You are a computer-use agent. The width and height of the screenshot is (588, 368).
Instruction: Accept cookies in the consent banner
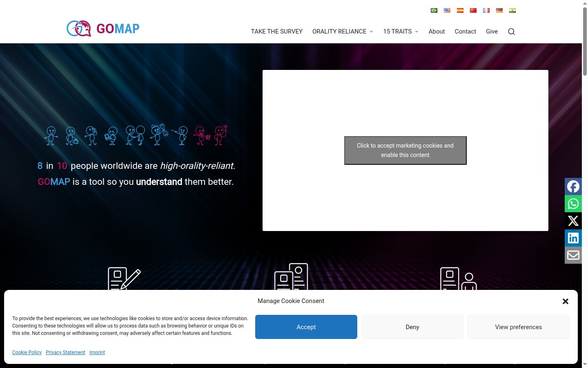pyautogui.click(x=306, y=327)
